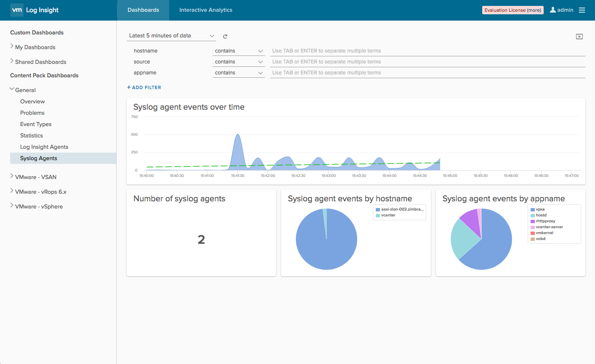Expand the VMware - vSphere section
The height and width of the screenshot is (364, 595).
click(x=36, y=206)
